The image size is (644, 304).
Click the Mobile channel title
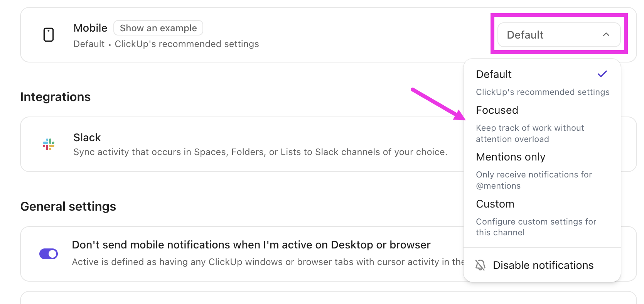[x=90, y=28]
